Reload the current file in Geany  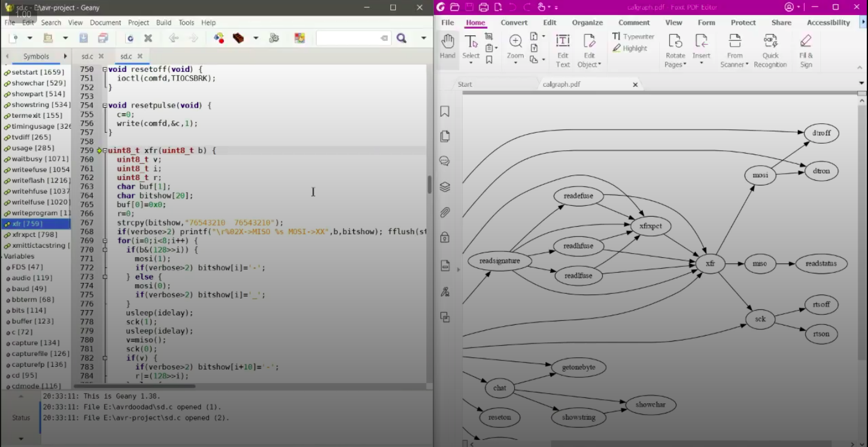(x=129, y=38)
